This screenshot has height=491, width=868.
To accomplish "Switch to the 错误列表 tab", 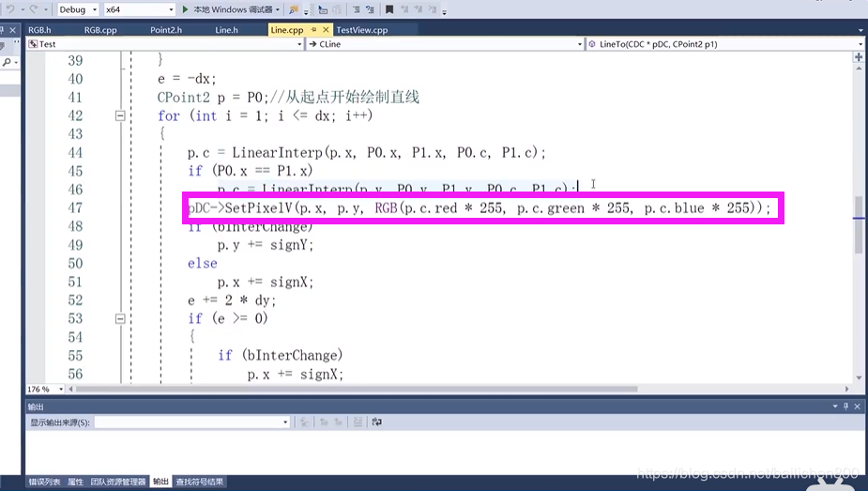I will 44,483.
